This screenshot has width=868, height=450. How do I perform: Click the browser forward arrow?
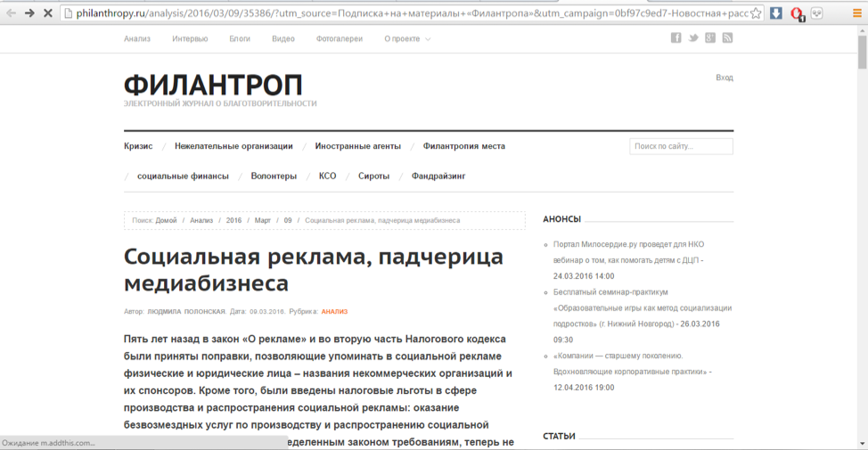tap(29, 13)
